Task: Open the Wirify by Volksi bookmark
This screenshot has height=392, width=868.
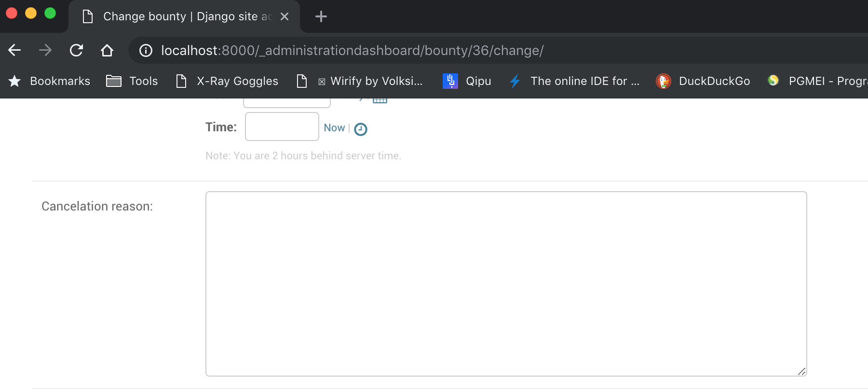Action: point(360,81)
